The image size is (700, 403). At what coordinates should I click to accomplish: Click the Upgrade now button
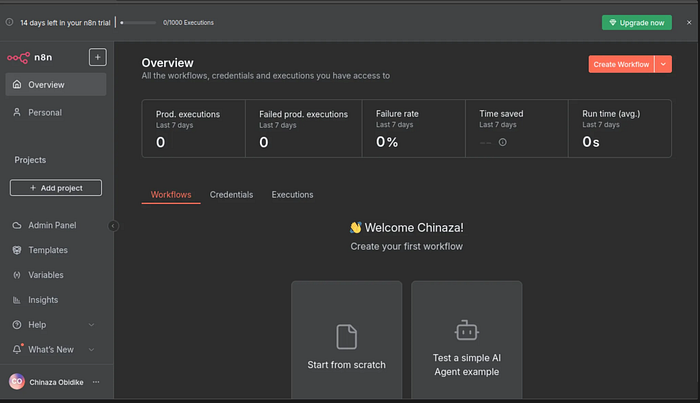click(637, 23)
